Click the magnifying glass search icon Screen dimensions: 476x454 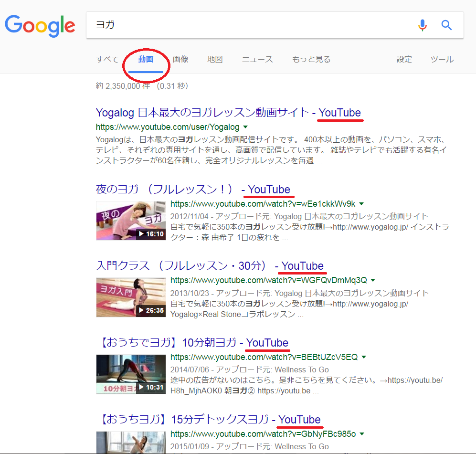pos(446,25)
